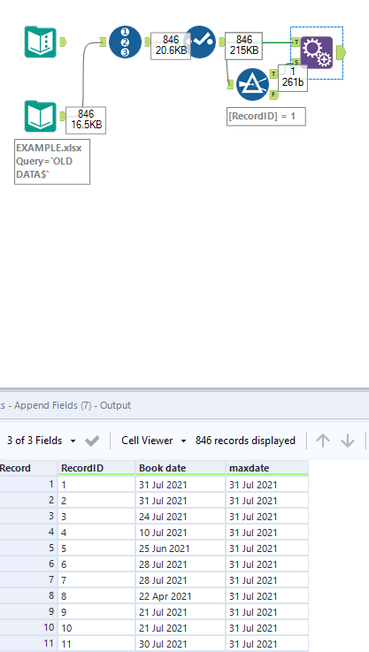The width and height of the screenshot is (369, 652).
Task: Select RecordID cell in row 10
Action: point(97,628)
